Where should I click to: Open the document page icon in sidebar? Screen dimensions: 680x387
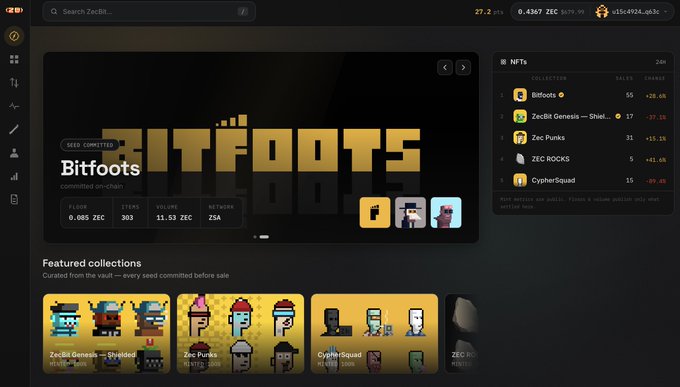[14, 200]
